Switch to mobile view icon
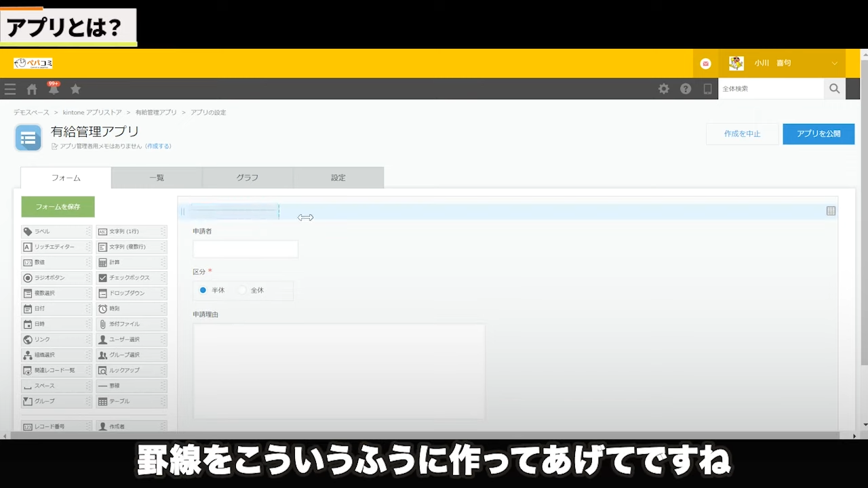 click(707, 89)
